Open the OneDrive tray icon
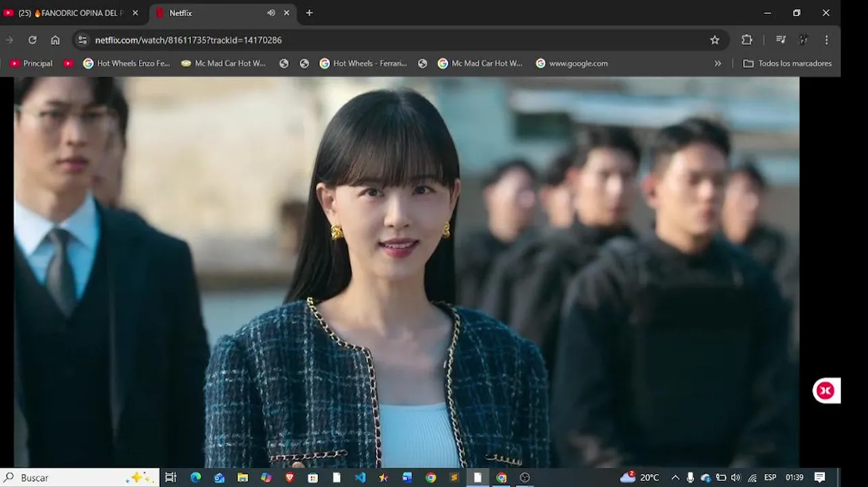 pos(706,478)
